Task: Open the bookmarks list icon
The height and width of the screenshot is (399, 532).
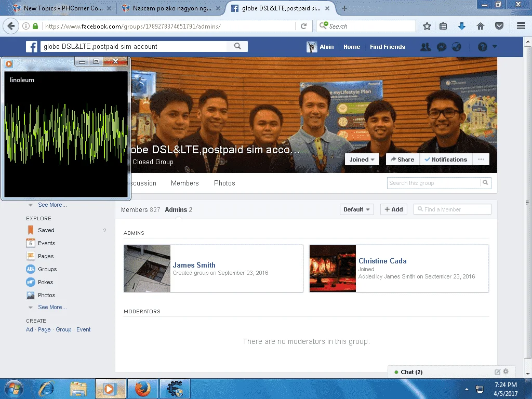Action: (443, 26)
